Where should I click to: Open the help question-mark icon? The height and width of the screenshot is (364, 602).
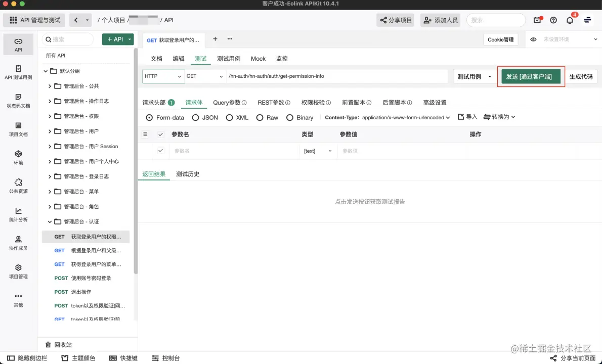tap(553, 20)
